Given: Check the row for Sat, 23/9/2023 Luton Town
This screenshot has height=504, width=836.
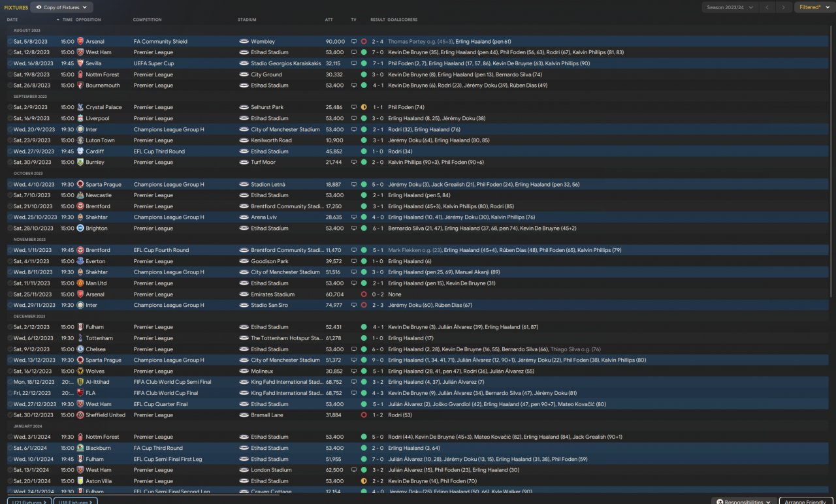Looking at the screenshot, I should pos(10,140).
